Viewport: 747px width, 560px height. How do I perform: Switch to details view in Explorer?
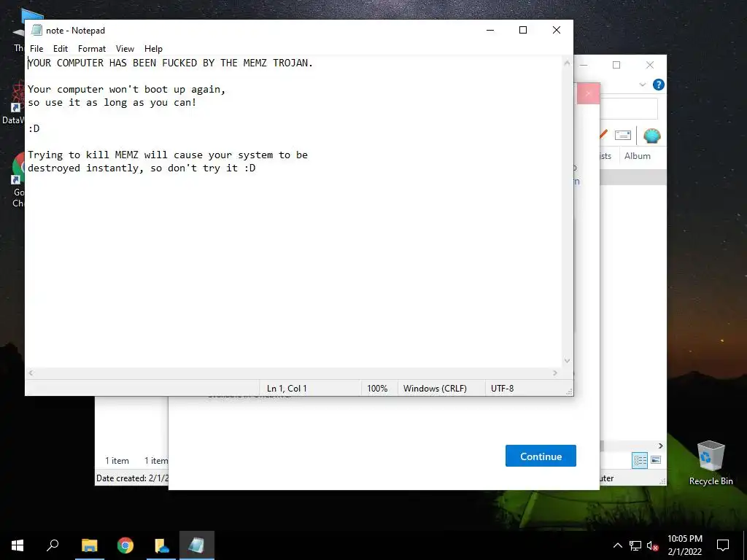point(640,460)
